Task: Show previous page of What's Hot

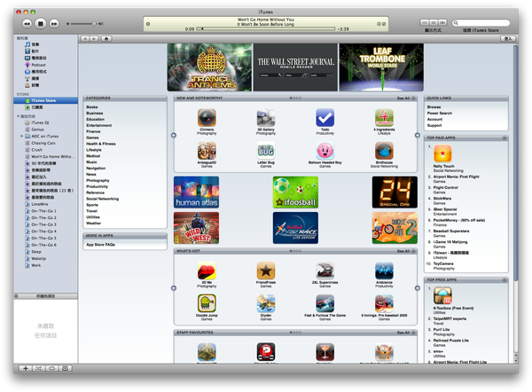Action: pos(174,288)
